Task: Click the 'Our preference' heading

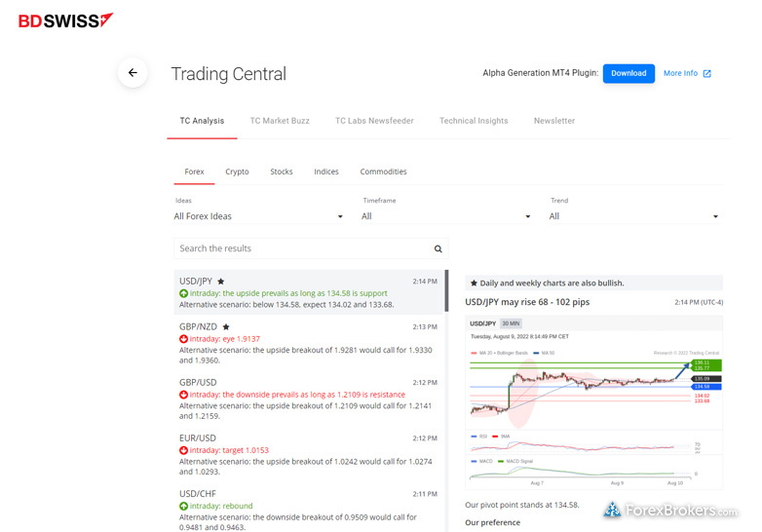Action: pyautogui.click(x=492, y=523)
